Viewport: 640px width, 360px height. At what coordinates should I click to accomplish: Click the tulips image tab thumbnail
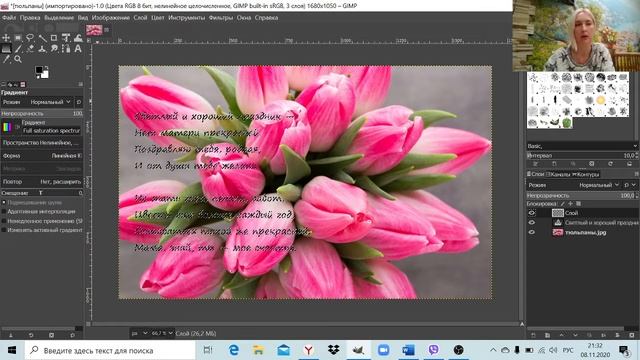94,29
